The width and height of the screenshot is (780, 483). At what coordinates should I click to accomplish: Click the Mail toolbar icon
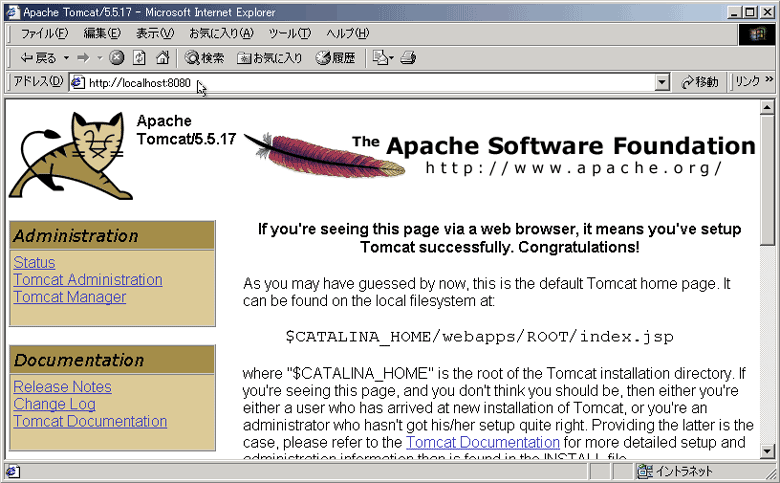380,58
